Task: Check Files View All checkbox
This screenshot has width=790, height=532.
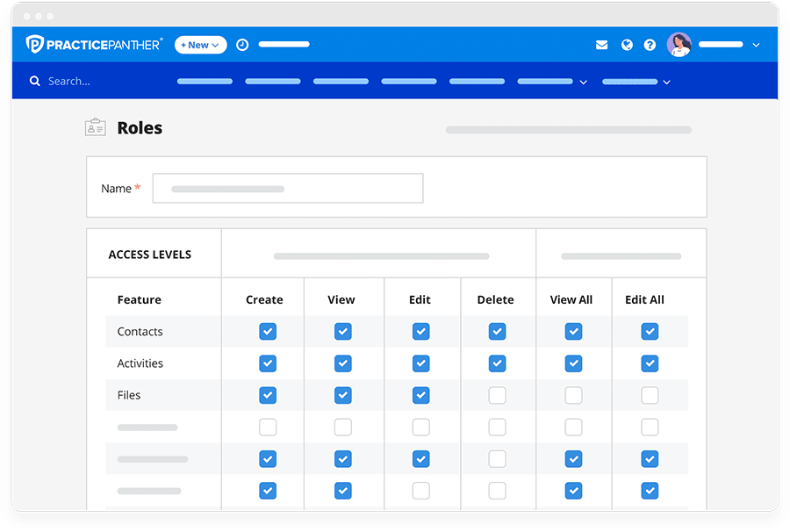Action: click(x=573, y=395)
